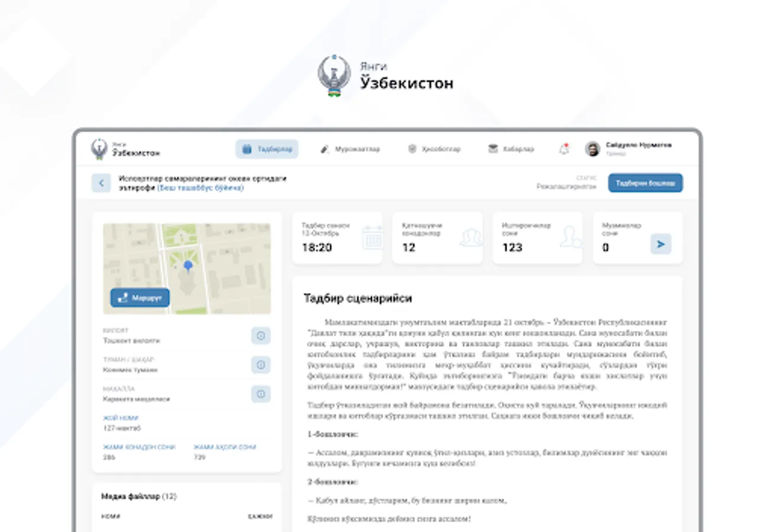
Task: Open user profile avatar
Action: coord(592,149)
